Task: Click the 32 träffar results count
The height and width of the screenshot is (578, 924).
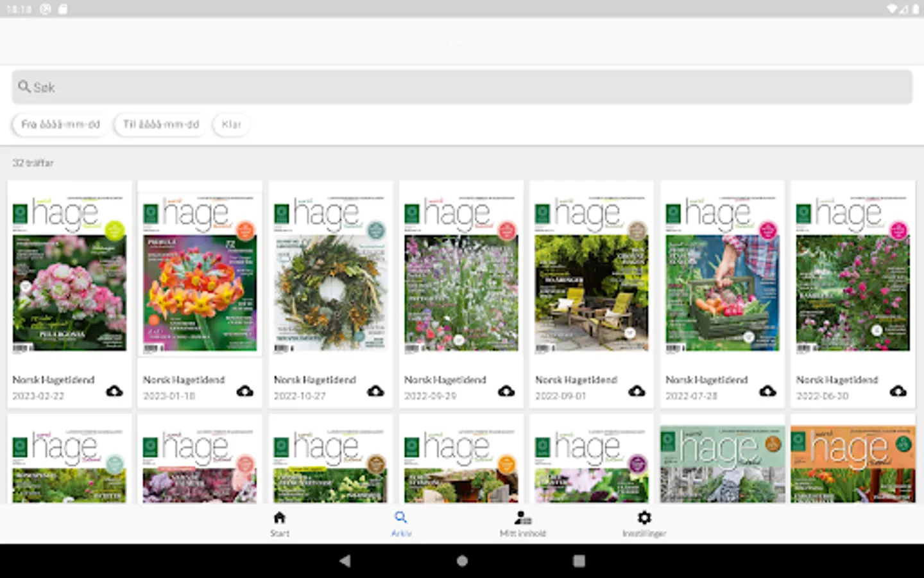Action: tap(33, 162)
